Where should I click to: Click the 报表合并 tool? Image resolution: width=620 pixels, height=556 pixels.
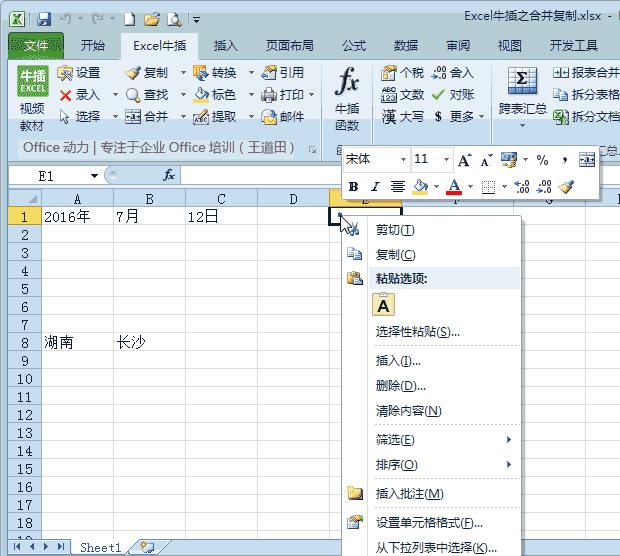(x=586, y=73)
